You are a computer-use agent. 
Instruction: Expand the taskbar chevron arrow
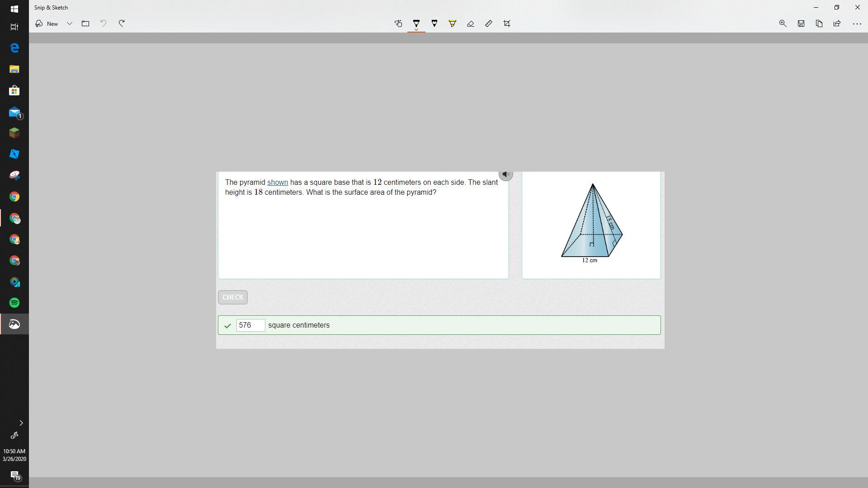point(21,423)
